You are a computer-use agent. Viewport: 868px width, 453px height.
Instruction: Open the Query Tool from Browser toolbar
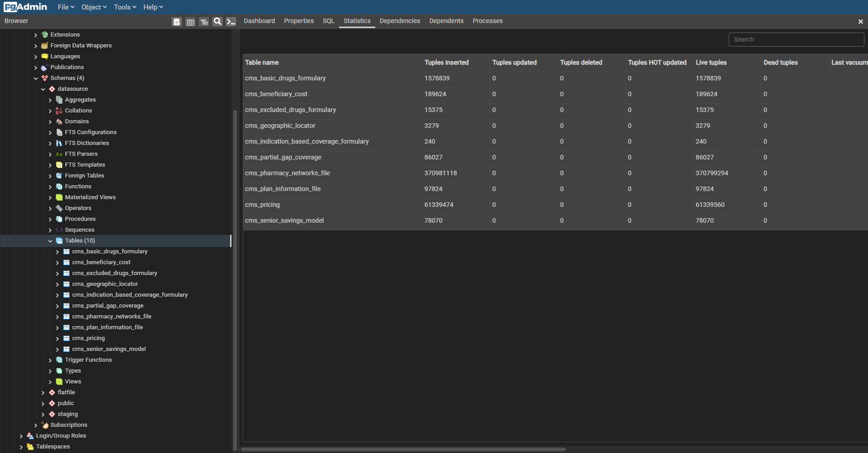coord(177,22)
